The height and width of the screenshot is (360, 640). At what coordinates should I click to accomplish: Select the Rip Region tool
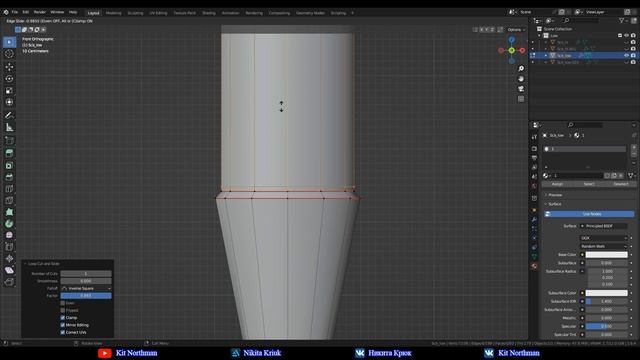click(9, 282)
